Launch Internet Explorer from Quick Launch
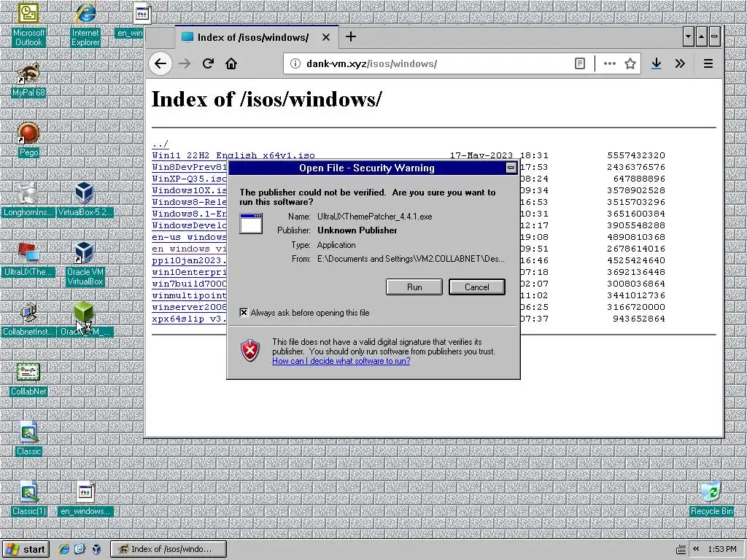The image size is (747, 560). [63, 549]
